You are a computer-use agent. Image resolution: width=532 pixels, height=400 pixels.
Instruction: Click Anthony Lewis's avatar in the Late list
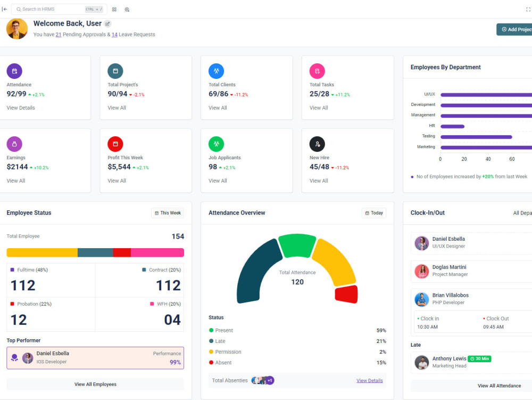click(422, 362)
